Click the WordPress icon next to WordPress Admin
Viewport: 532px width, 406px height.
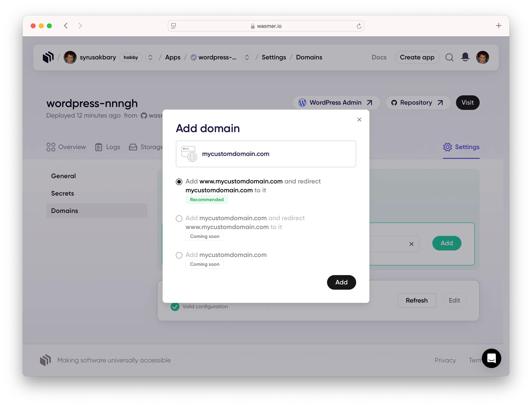point(302,103)
